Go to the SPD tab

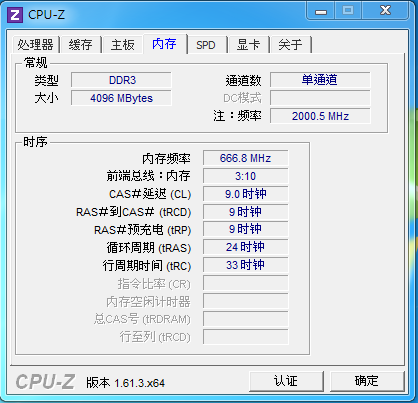click(206, 45)
